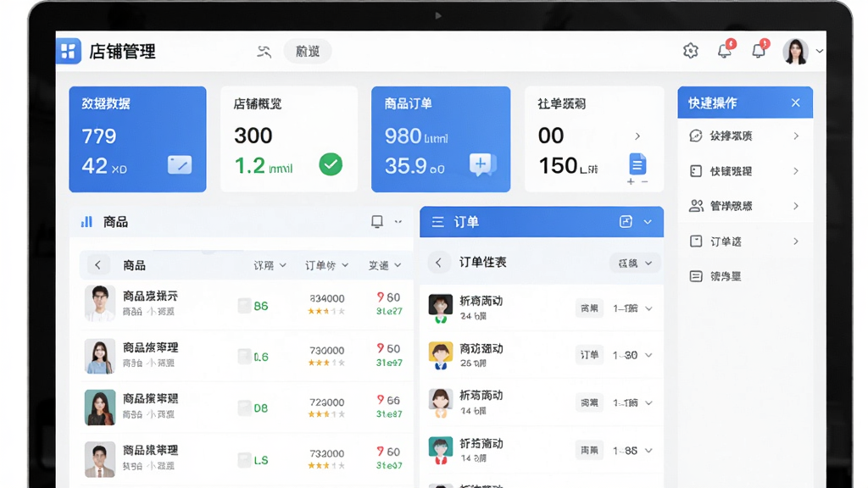868x488 pixels.
Task: Click 订单 tag button in second order row
Action: (589, 355)
